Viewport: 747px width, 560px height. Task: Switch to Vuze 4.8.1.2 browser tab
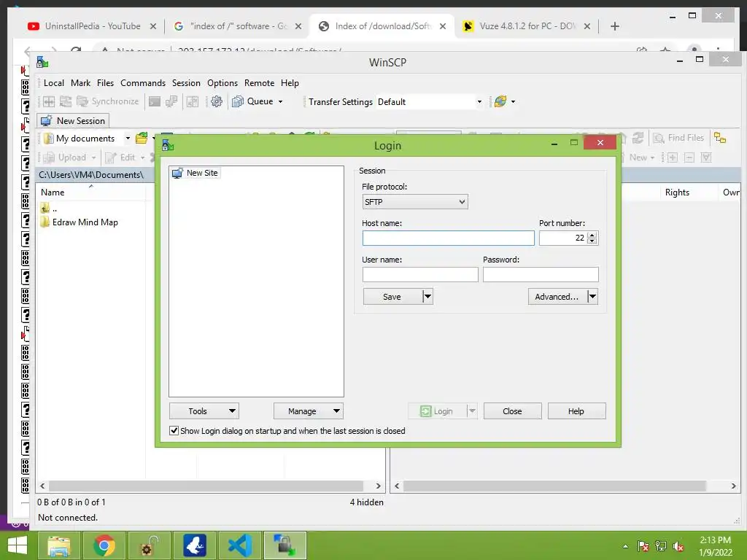[x=527, y=26]
